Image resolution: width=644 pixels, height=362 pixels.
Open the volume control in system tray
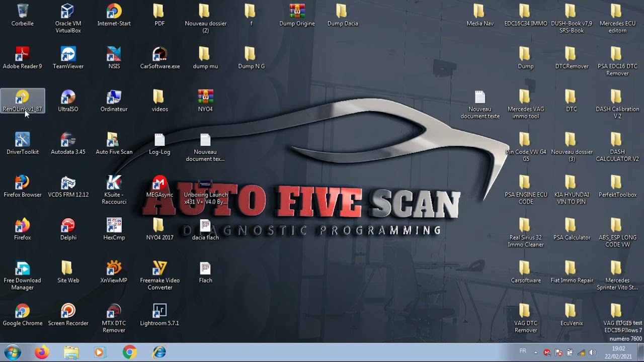592,352
